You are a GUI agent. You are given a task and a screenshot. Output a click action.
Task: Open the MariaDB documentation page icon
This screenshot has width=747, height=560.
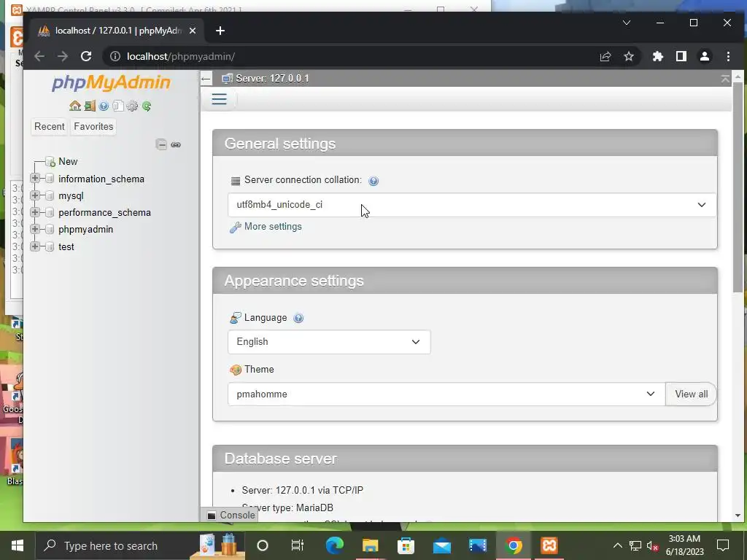117,106
